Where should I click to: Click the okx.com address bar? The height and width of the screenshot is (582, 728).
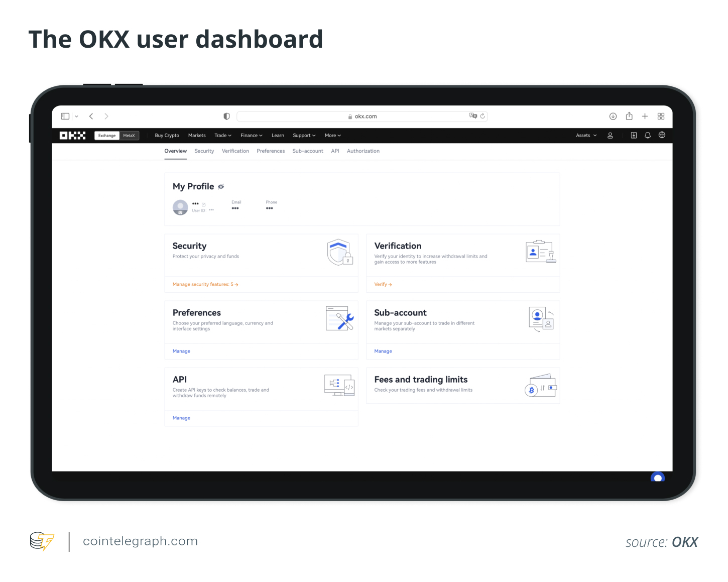click(x=362, y=117)
